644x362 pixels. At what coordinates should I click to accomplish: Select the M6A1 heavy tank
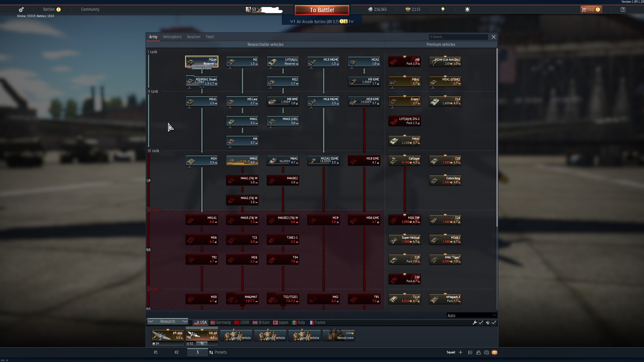283,161
